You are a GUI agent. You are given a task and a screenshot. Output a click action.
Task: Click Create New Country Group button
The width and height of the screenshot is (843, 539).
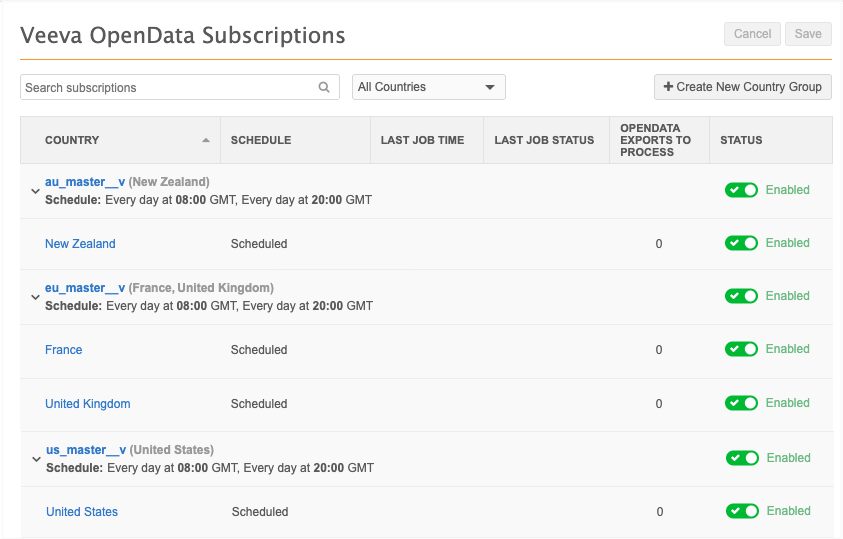pyautogui.click(x=742, y=87)
